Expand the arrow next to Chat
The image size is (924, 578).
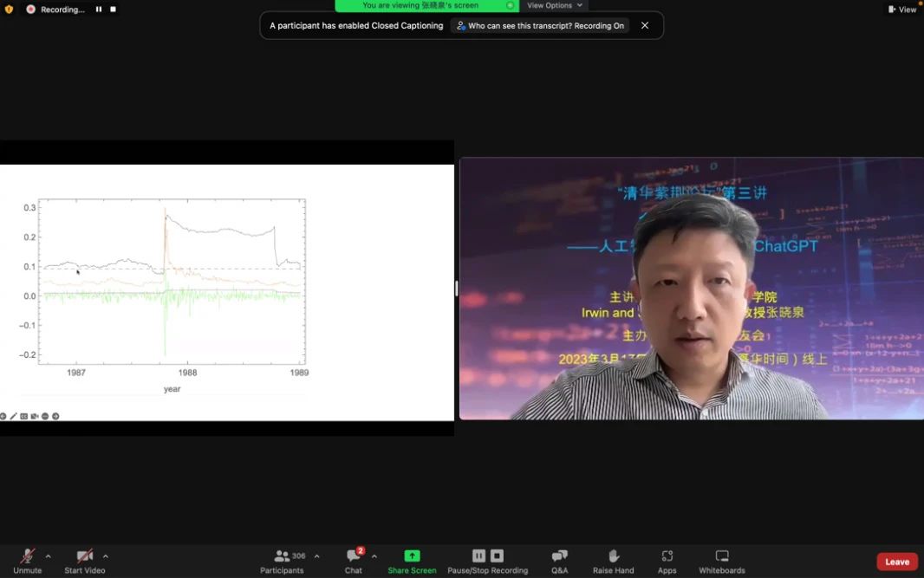click(374, 556)
